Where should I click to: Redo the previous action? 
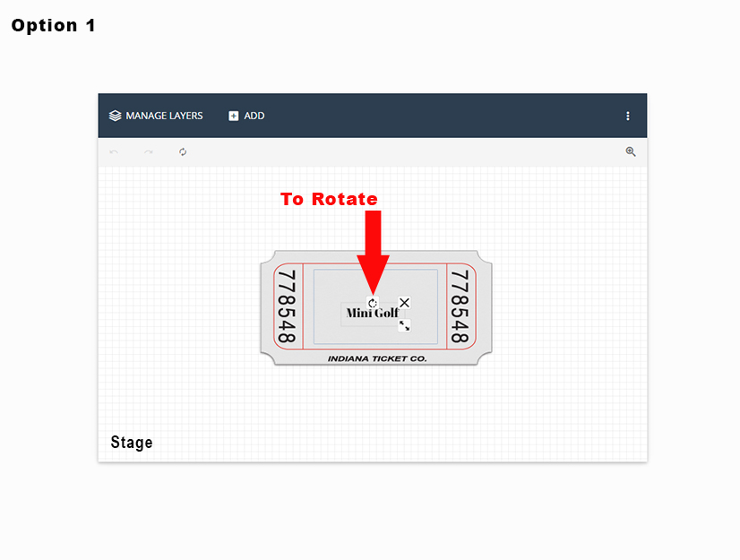[149, 152]
